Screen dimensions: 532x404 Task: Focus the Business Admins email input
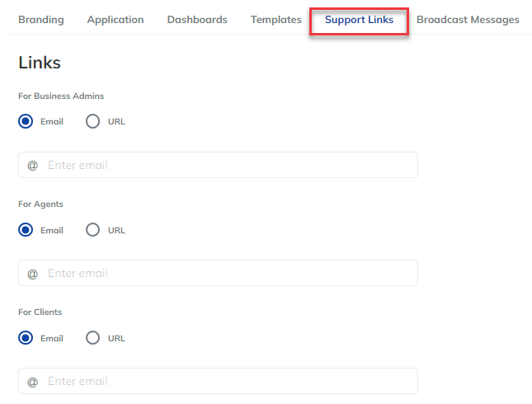(x=218, y=165)
